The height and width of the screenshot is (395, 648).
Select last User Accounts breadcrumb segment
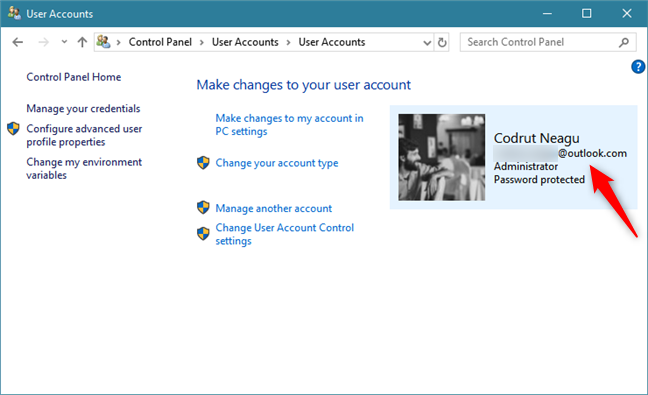(332, 42)
